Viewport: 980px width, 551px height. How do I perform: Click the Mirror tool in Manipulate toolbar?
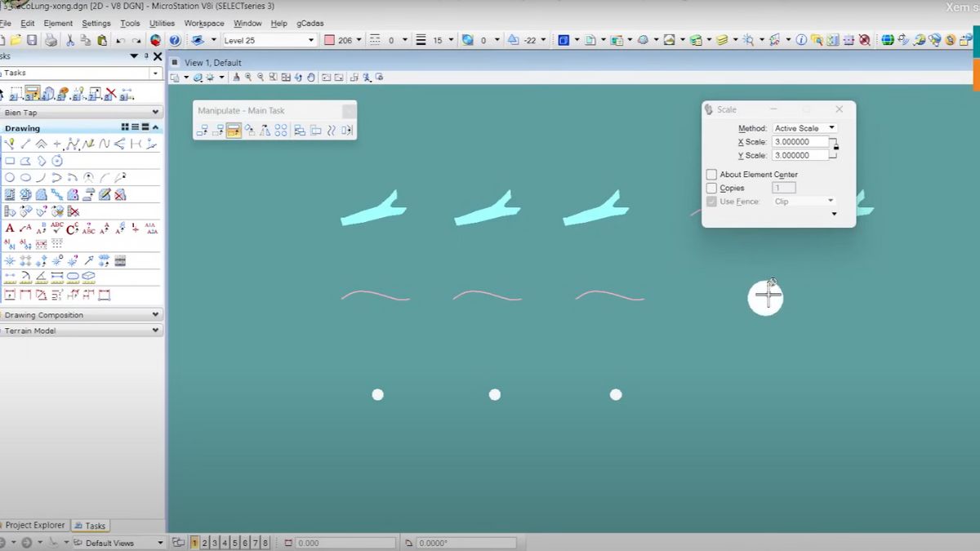pos(265,130)
